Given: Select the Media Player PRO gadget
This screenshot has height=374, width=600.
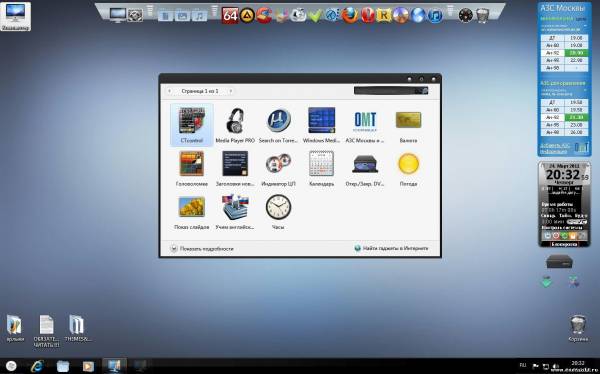Looking at the screenshot, I should click(235, 125).
